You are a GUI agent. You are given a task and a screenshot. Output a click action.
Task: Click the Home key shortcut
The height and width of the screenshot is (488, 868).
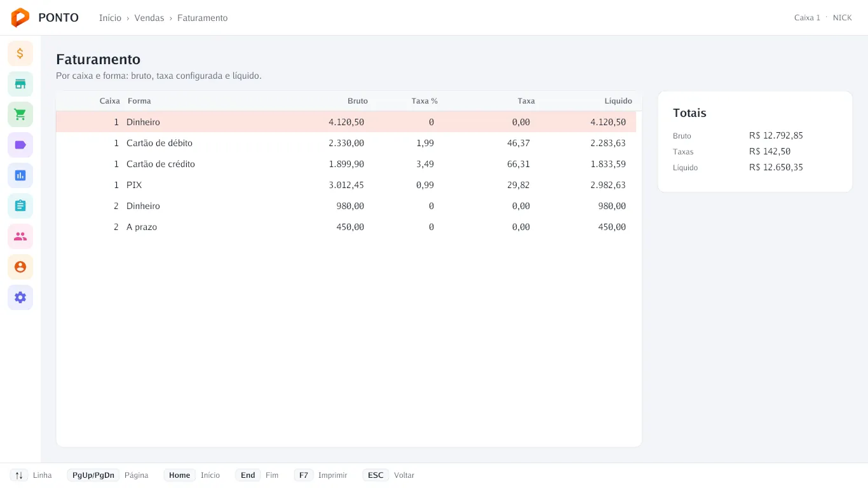180,475
